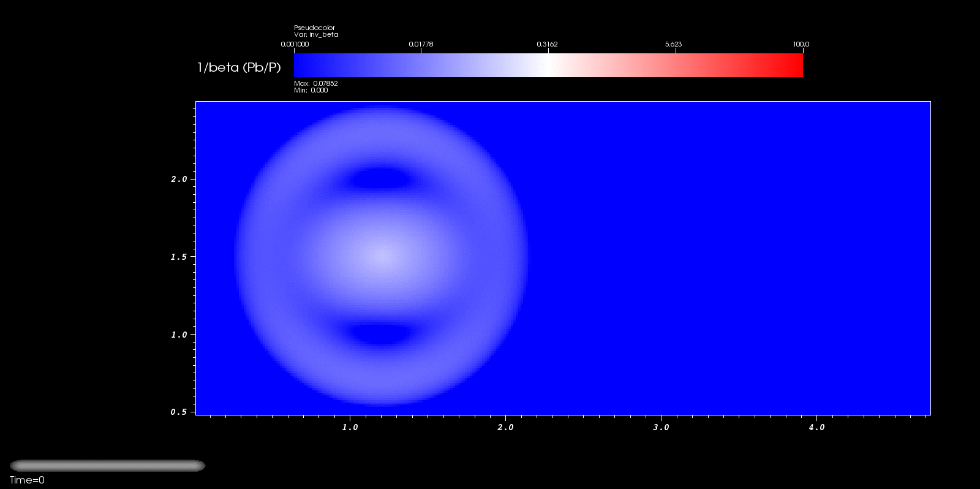This screenshot has width=980, height=489.
Task: Click the legend tick value 100.0
Action: (x=801, y=44)
